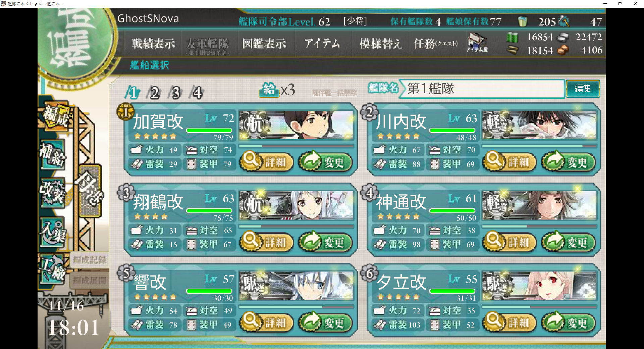The width and height of the screenshot is (644, 349).
Task: Click 詳細 details for 加賀改
Action: click(x=266, y=162)
